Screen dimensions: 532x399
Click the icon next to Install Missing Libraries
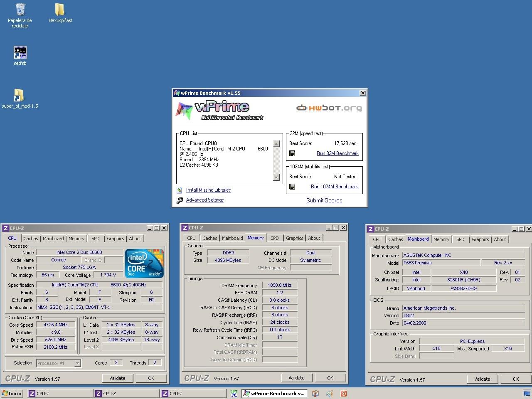pos(180,190)
